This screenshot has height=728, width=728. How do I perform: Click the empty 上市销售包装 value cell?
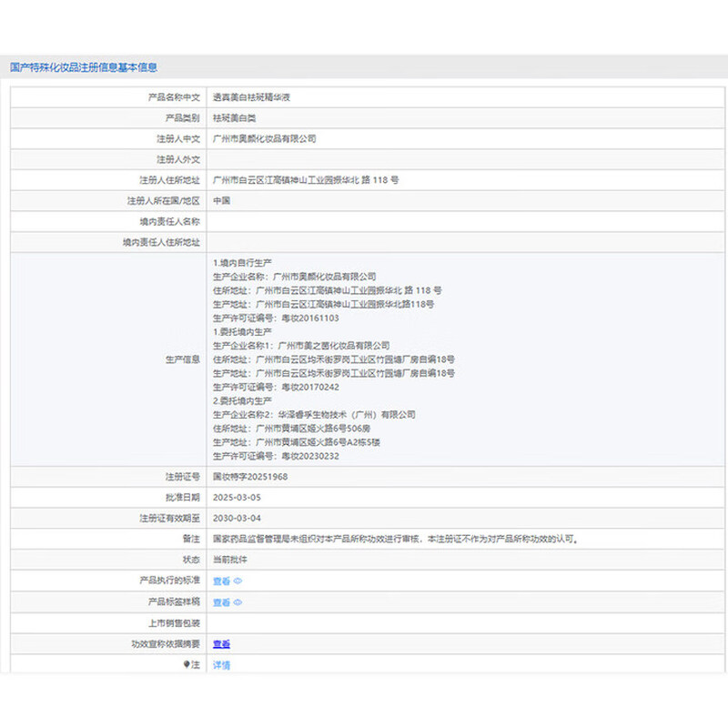tap(455, 623)
